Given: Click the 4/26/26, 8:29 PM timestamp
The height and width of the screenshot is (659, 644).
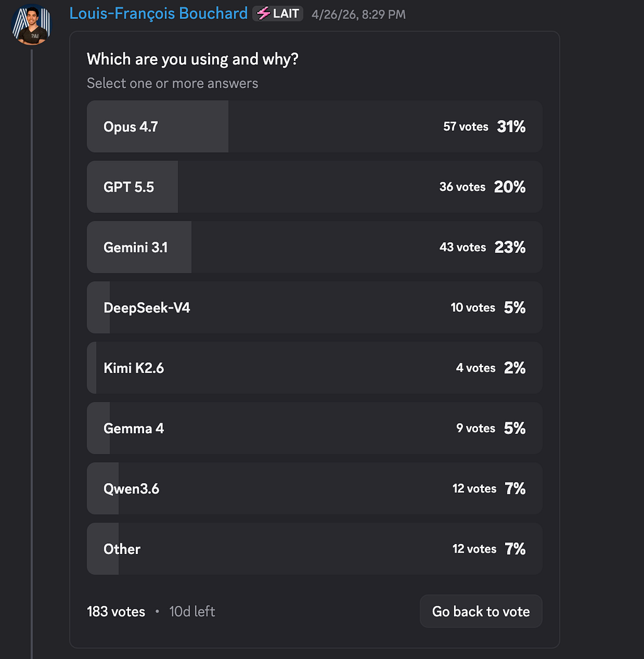Looking at the screenshot, I should coord(358,14).
